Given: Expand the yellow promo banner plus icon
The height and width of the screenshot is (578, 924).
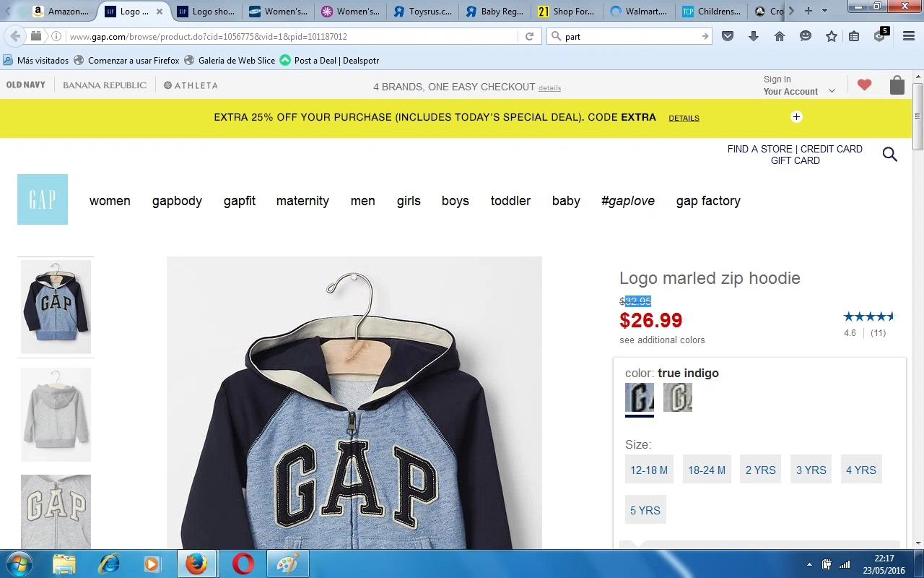Looking at the screenshot, I should [796, 117].
